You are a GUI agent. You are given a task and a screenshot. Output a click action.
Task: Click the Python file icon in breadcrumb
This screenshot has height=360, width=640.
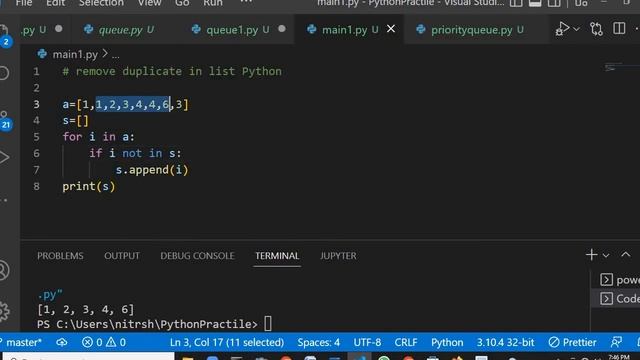click(42, 54)
